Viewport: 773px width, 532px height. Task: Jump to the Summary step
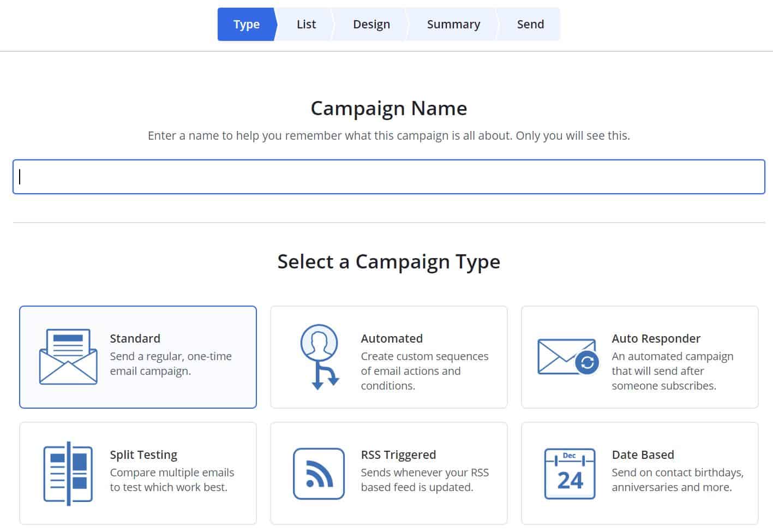pyautogui.click(x=453, y=25)
